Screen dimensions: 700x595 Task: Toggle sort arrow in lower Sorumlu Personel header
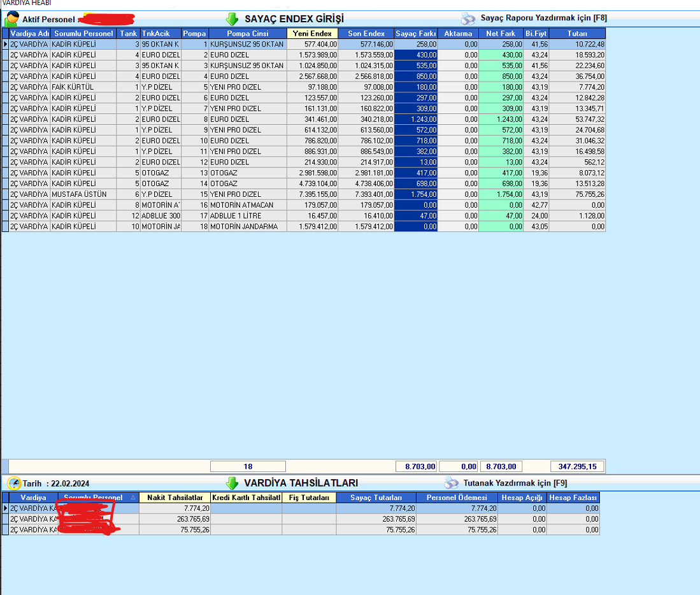click(x=133, y=498)
